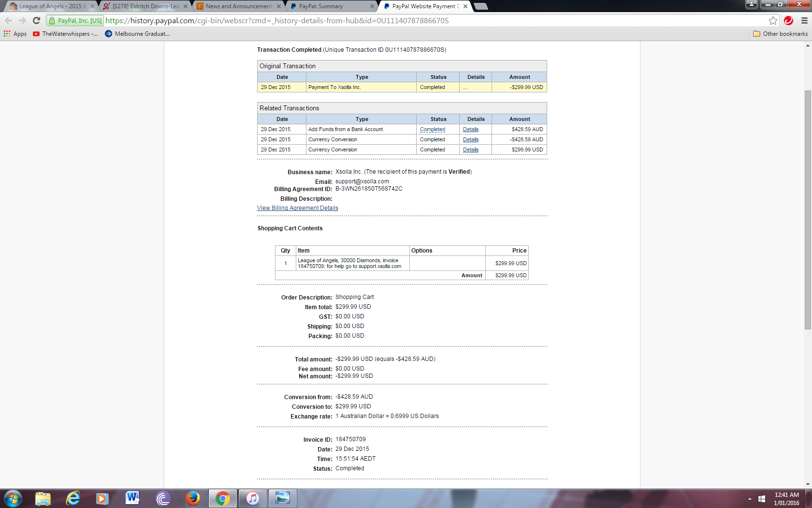The width and height of the screenshot is (812, 508).
Task: Click the browser back arrow
Action: [x=8, y=20]
